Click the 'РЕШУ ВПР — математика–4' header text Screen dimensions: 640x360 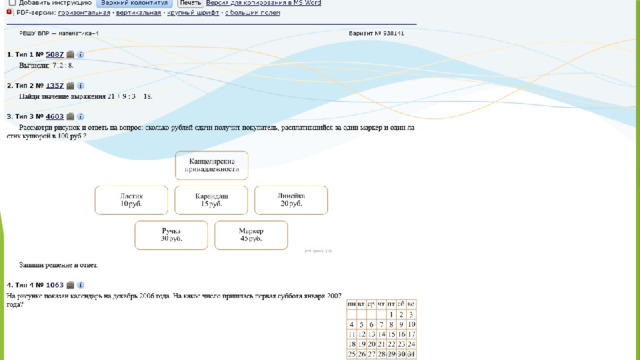59,33
